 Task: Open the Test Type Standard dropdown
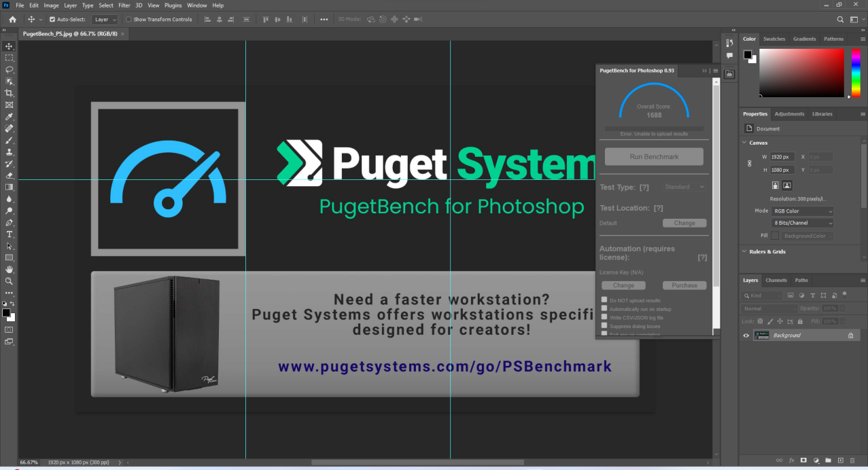[x=684, y=187]
